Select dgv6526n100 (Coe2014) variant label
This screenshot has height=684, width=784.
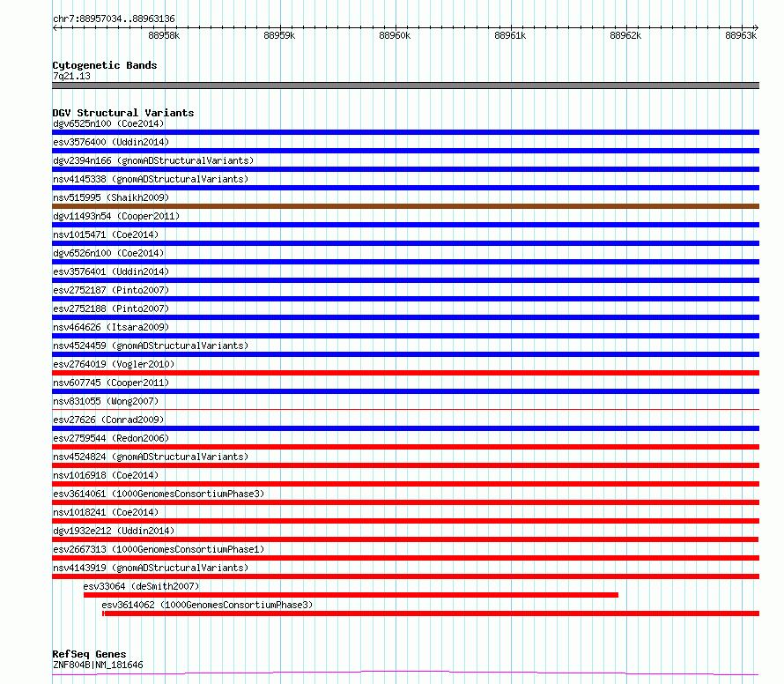108,253
